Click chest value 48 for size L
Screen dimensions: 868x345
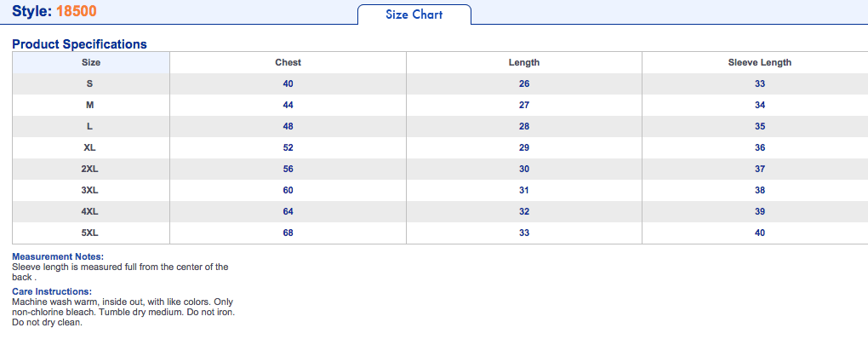click(288, 126)
